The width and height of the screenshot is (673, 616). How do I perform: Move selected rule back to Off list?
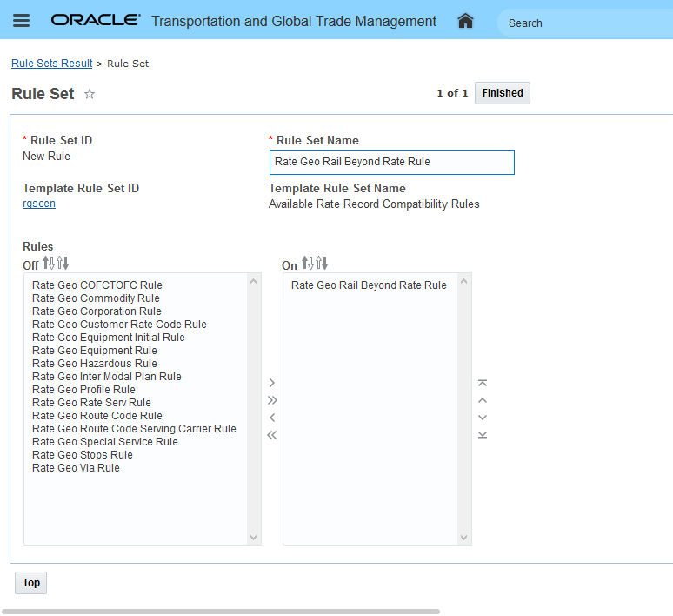(x=272, y=417)
